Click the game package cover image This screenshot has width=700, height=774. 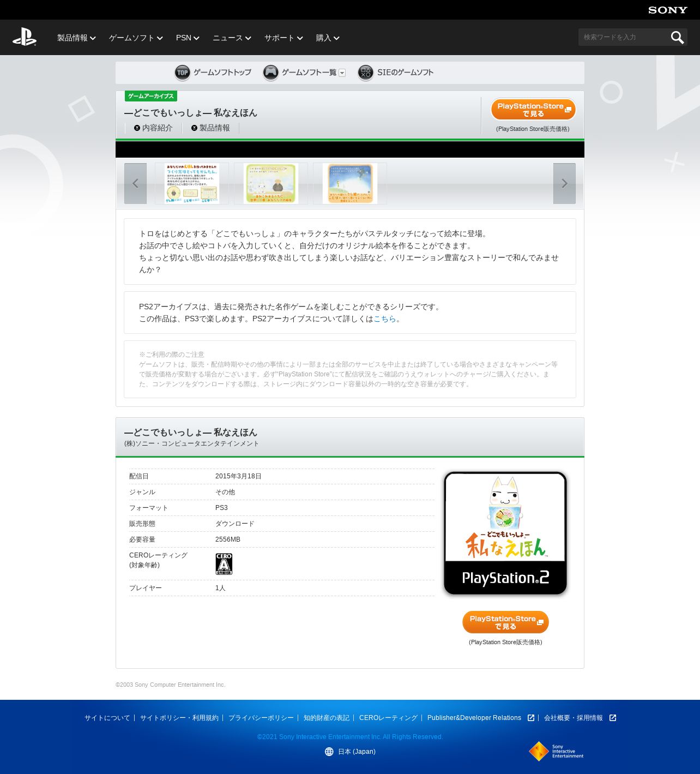pyautogui.click(x=505, y=533)
